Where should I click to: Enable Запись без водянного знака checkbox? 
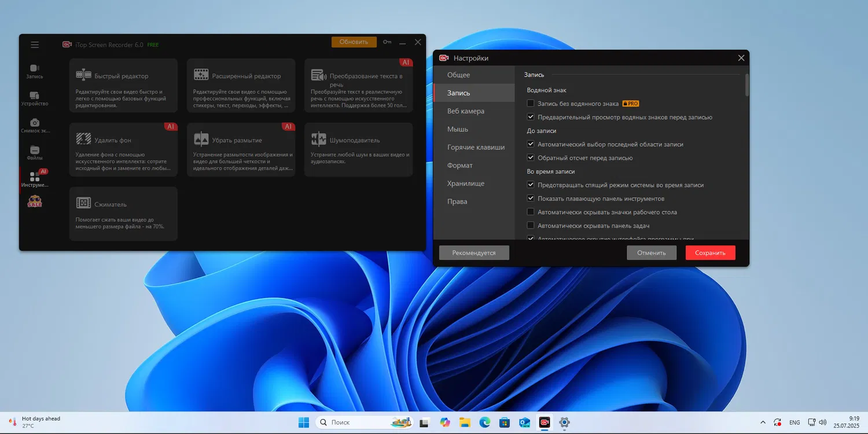point(531,104)
